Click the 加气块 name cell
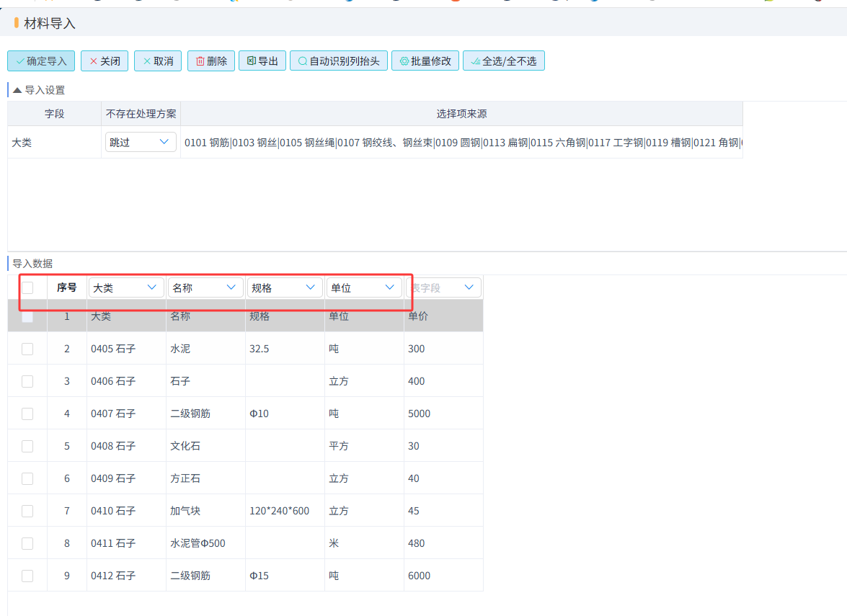The width and height of the screenshot is (847, 616). pos(206,511)
